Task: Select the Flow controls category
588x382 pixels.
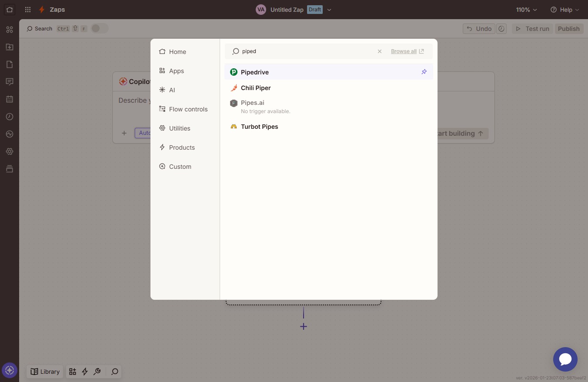Action: (x=185, y=109)
